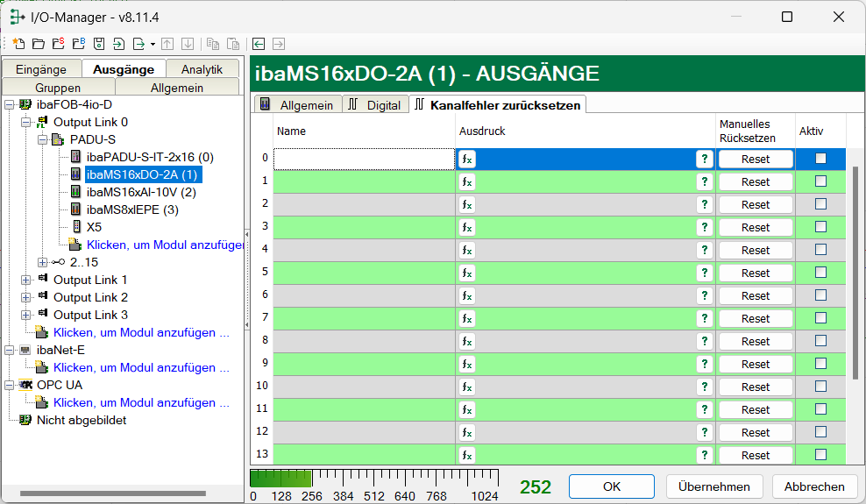Enable the Aktiv checkbox for row 0
The width and height of the screenshot is (866, 504).
click(x=820, y=159)
